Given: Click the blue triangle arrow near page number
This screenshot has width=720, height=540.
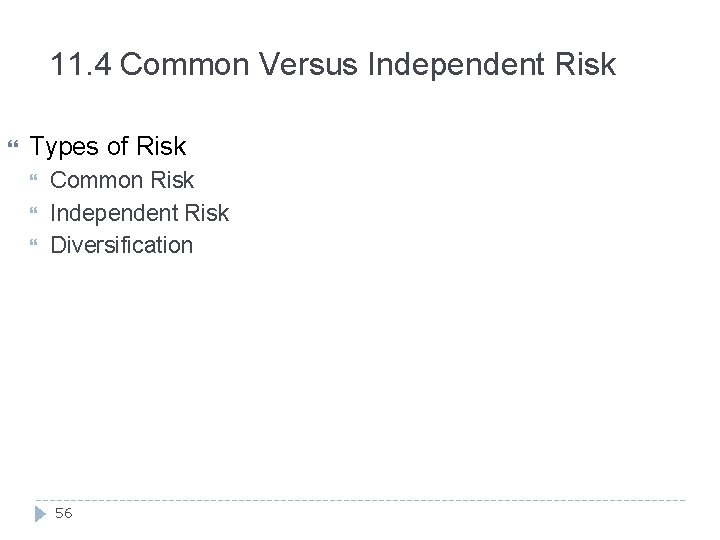Looking at the screenshot, I should (40, 513).
